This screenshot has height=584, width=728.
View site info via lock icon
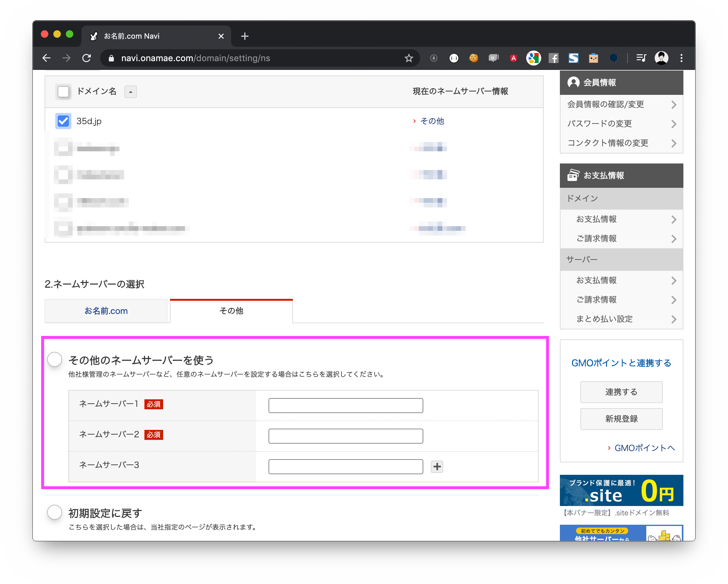[111, 58]
